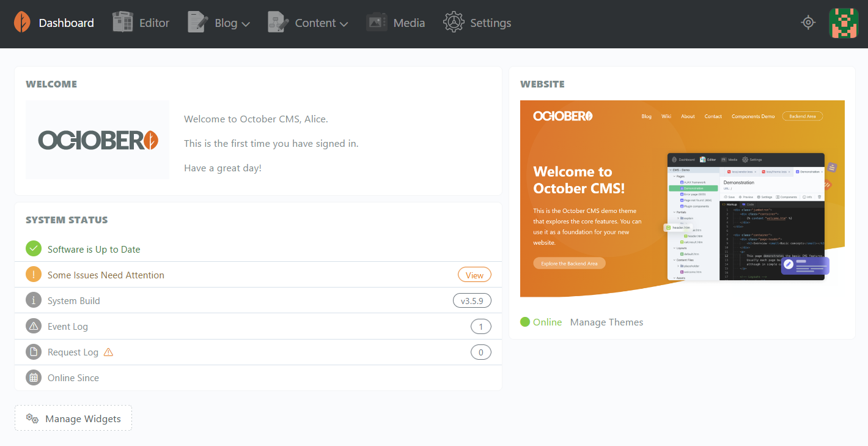868x446 pixels.
Task: View the issues needing attention
Action: coord(474,275)
